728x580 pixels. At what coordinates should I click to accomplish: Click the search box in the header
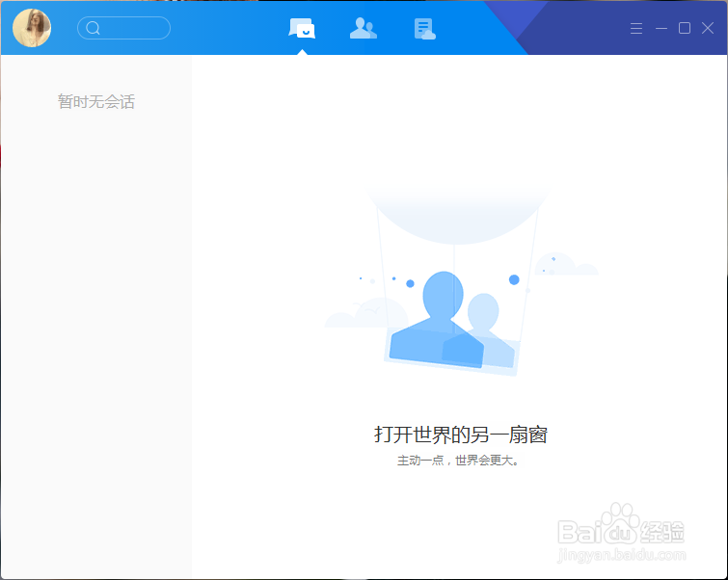123,28
